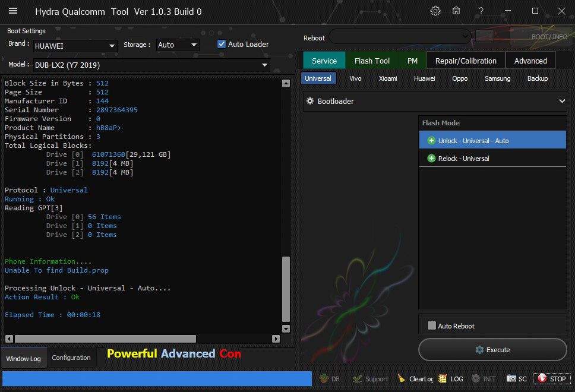Viewport: 575px width, 392px height.
Task: Click the Execute button
Action: pos(492,350)
